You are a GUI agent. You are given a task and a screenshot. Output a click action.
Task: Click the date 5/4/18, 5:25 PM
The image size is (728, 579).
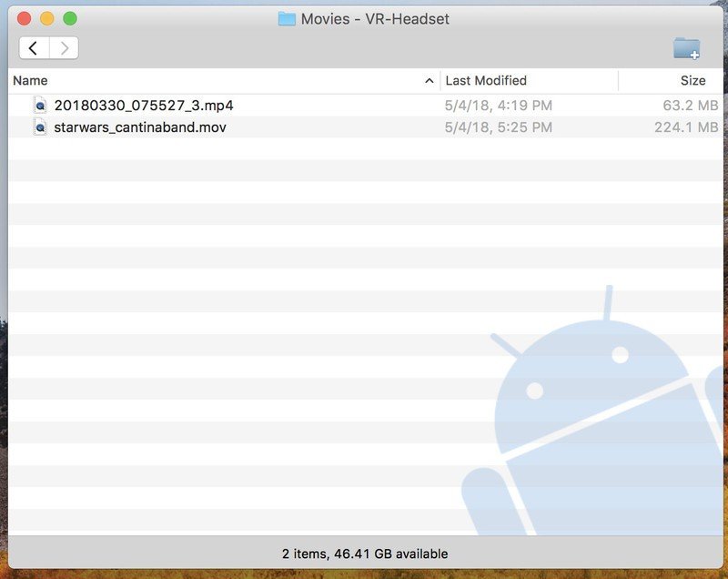(498, 127)
